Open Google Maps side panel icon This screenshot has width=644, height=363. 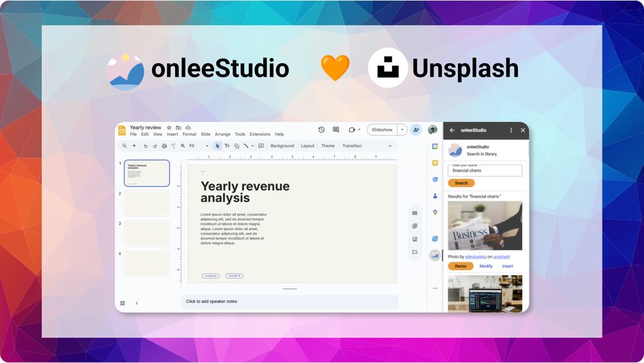[435, 213]
